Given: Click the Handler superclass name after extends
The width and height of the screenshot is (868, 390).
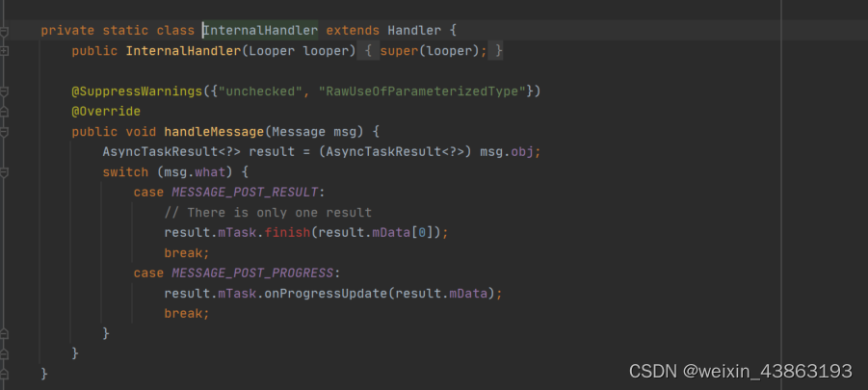Looking at the screenshot, I should 414,31.
